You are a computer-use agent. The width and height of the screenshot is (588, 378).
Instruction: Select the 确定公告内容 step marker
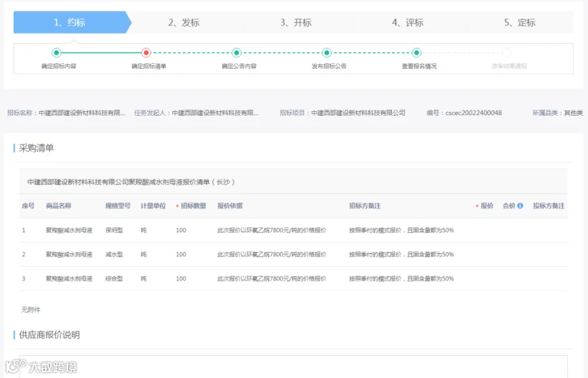[237, 52]
